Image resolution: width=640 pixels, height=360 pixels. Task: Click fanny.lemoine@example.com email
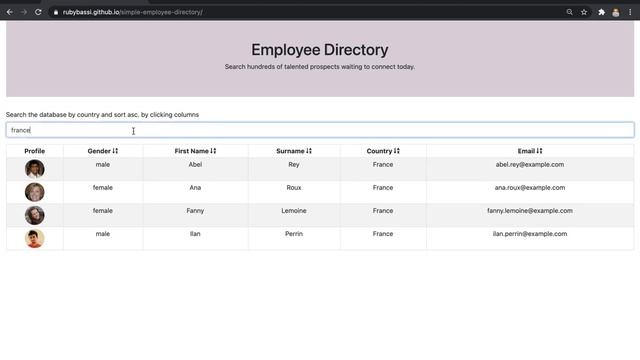pos(530,211)
